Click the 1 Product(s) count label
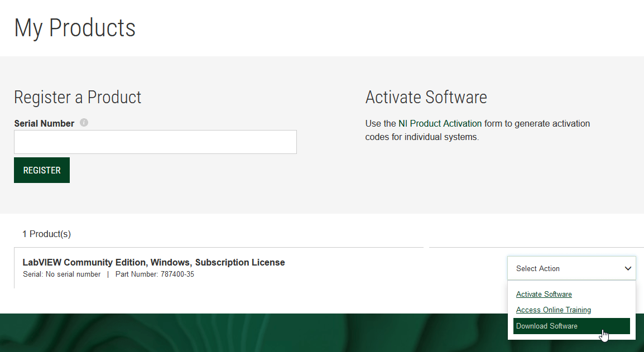This screenshot has width=644, height=352. [x=46, y=234]
